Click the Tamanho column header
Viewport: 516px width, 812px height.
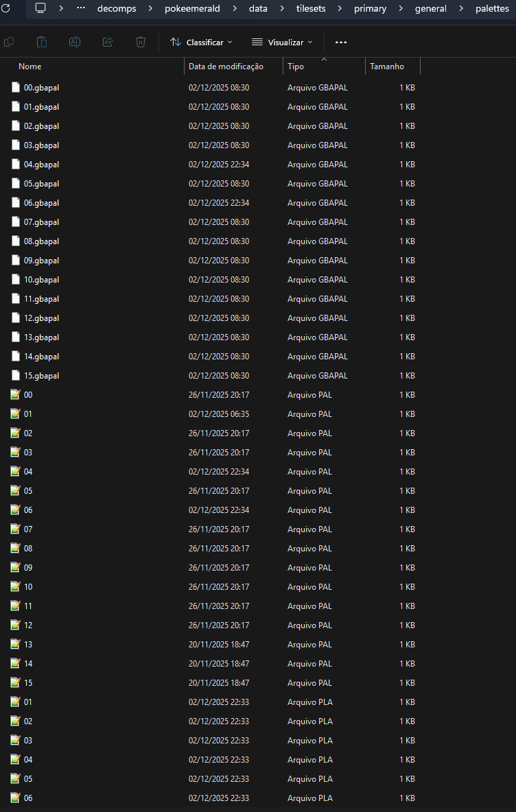tap(387, 67)
